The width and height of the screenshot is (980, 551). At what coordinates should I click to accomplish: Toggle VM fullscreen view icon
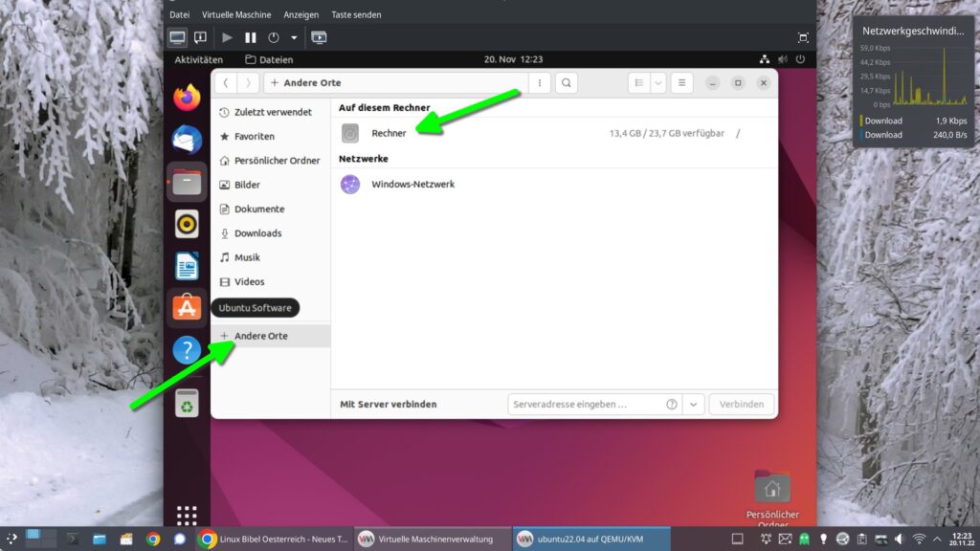(x=802, y=38)
